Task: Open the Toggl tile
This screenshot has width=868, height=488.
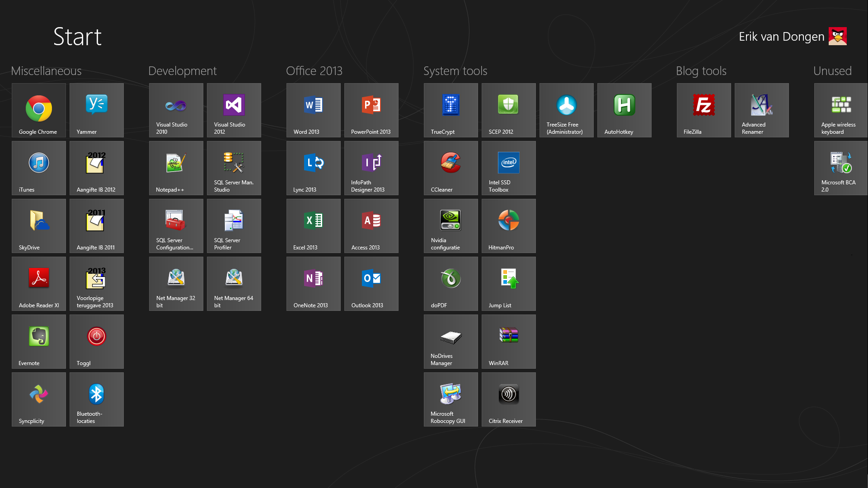Action: [x=97, y=342]
